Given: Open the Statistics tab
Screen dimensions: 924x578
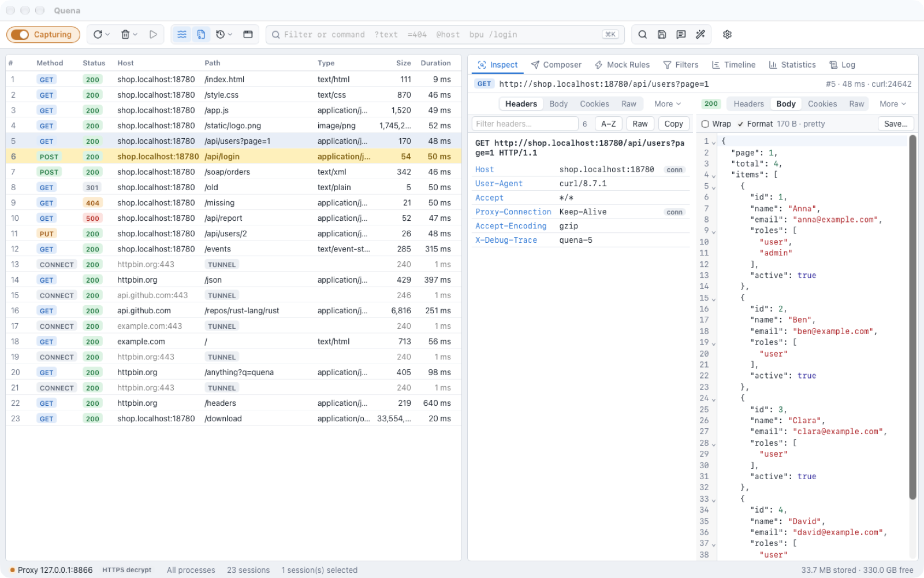Looking at the screenshot, I should click(x=792, y=65).
